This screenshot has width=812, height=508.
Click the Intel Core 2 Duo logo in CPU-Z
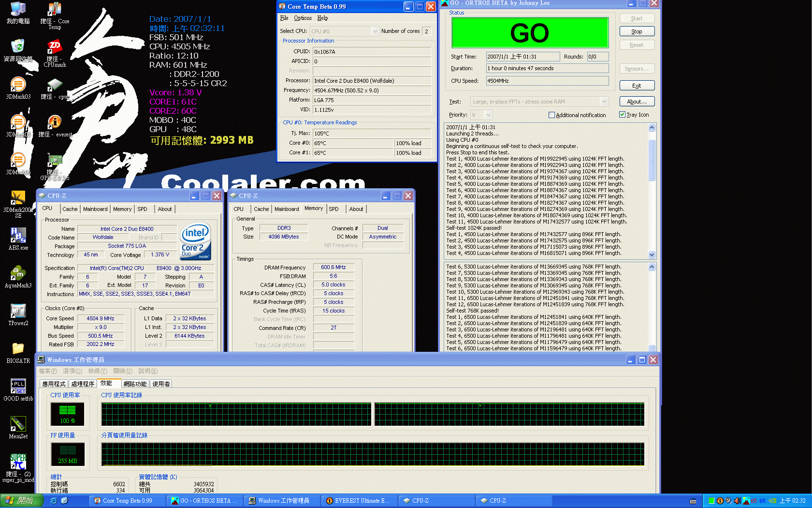click(x=196, y=241)
